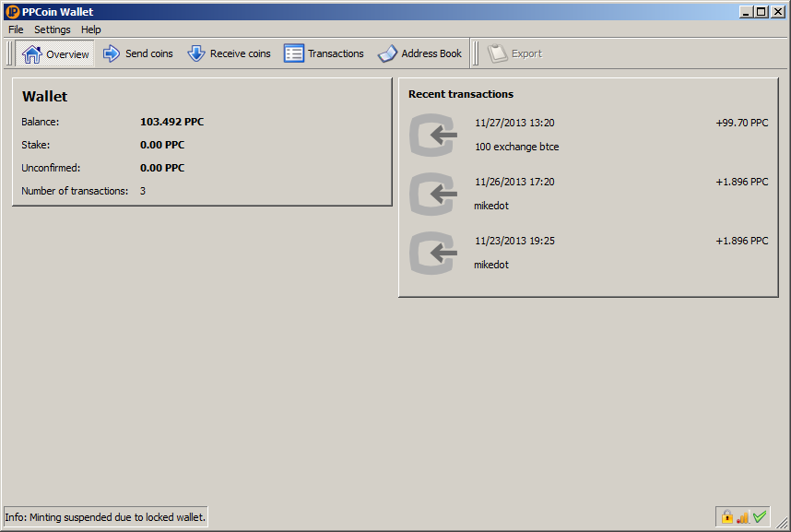Click the PPCoin logo in title bar
Image resolution: width=791 pixels, height=532 pixels.
(x=12, y=12)
